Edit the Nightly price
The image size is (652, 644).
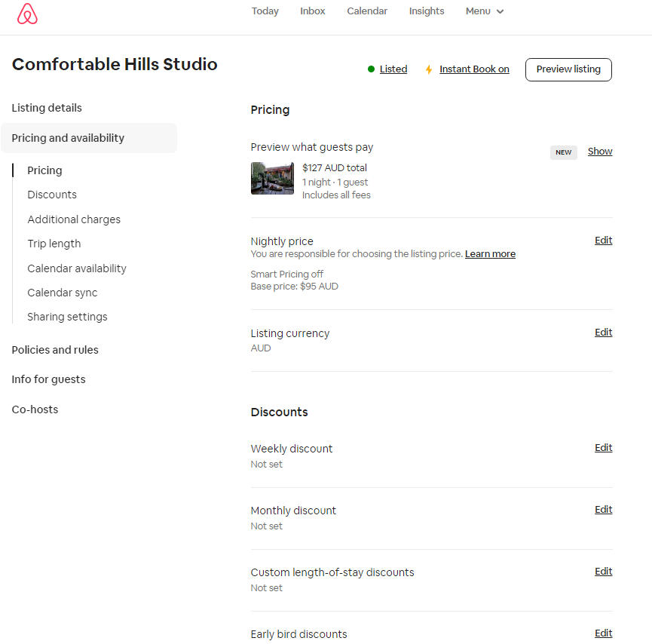pyautogui.click(x=603, y=241)
